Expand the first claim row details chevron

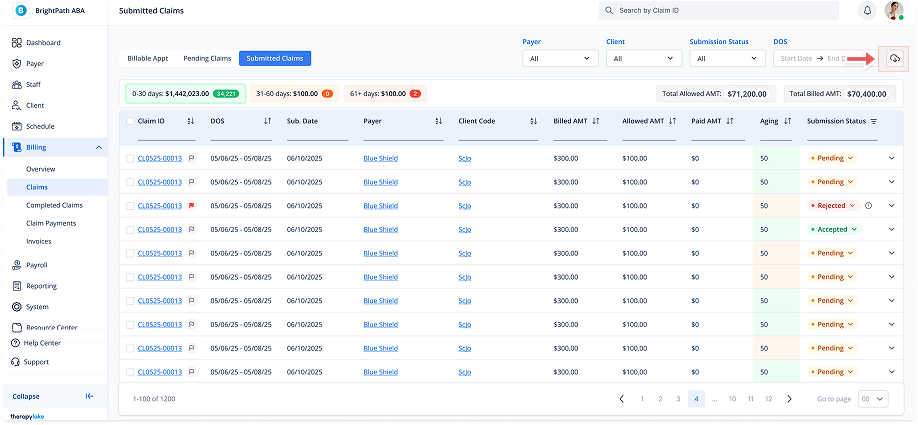[x=891, y=158]
